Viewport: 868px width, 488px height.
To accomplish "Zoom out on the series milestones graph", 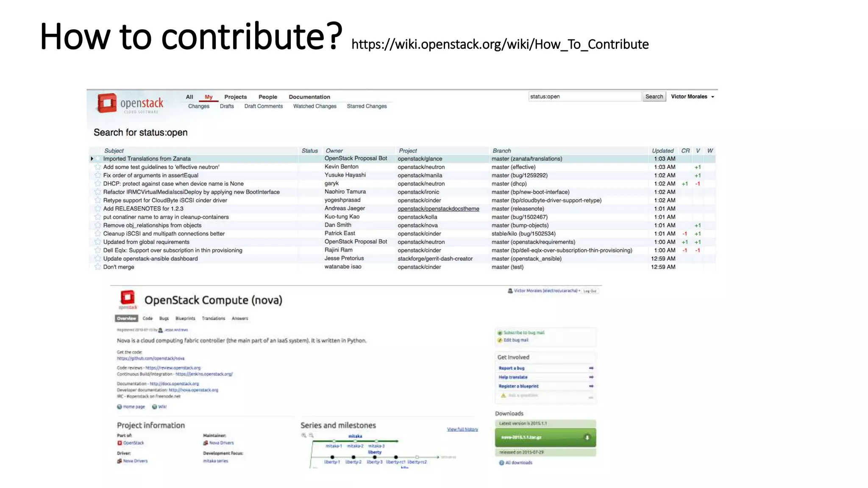I will (x=311, y=435).
